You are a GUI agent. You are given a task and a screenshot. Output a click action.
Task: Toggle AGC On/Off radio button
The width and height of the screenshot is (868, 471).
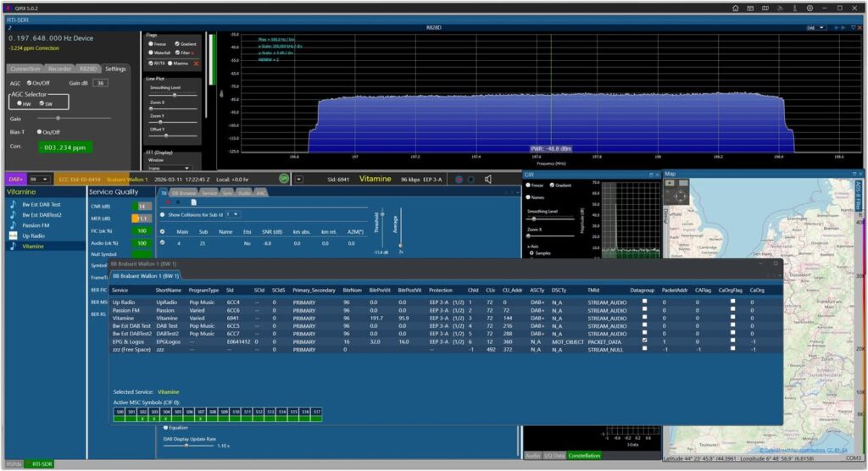point(31,83)
